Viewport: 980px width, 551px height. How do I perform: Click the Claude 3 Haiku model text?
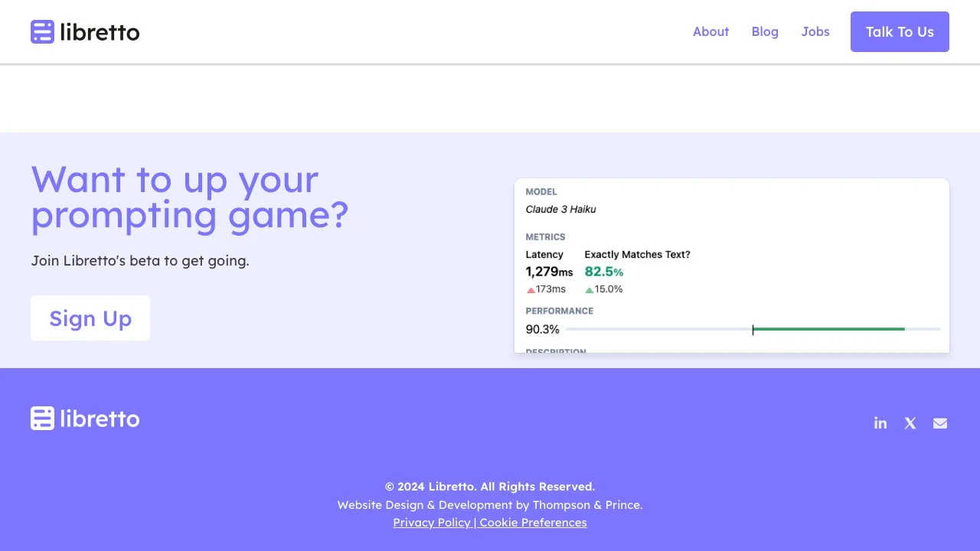tap(560, 209)
